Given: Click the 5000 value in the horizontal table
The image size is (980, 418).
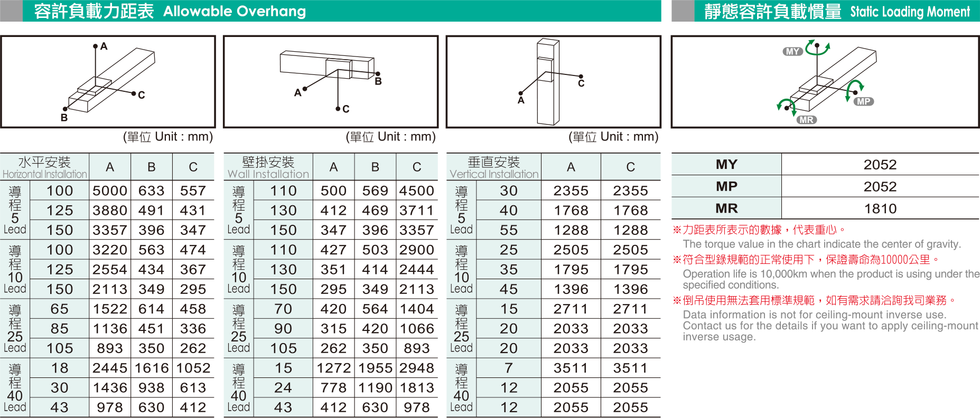Looking at the screenshot, I should click(110, 191).
